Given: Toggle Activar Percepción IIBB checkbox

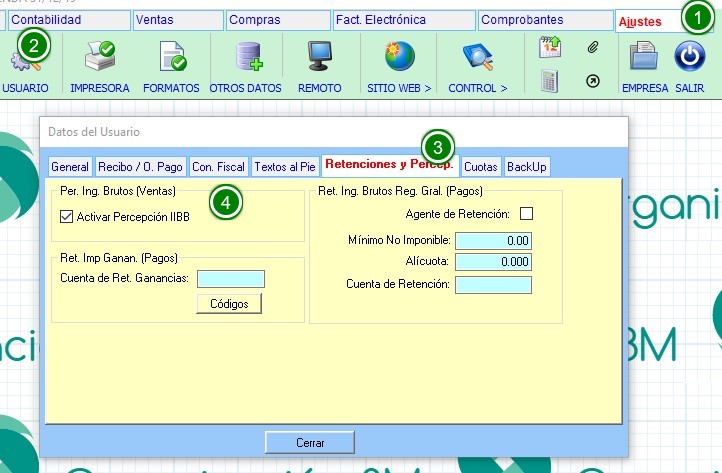Looking at the screenshot, I should point(66,216).
